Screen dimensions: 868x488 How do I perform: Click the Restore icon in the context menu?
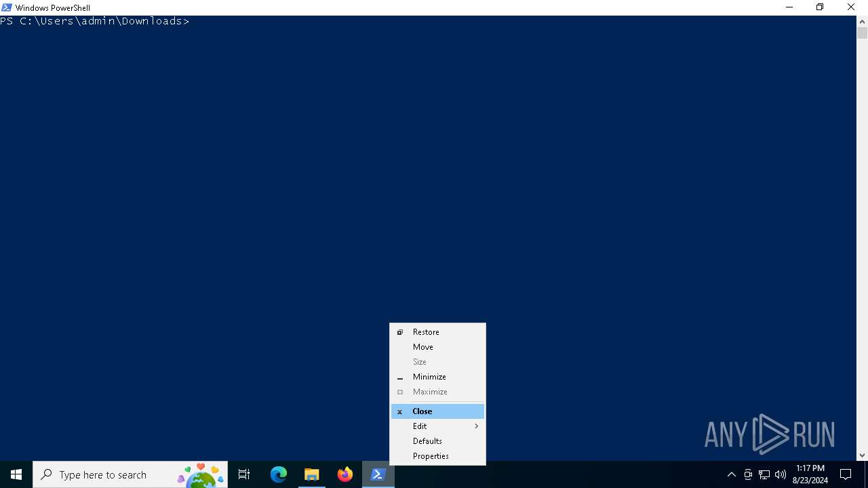(x=400, y=332)
